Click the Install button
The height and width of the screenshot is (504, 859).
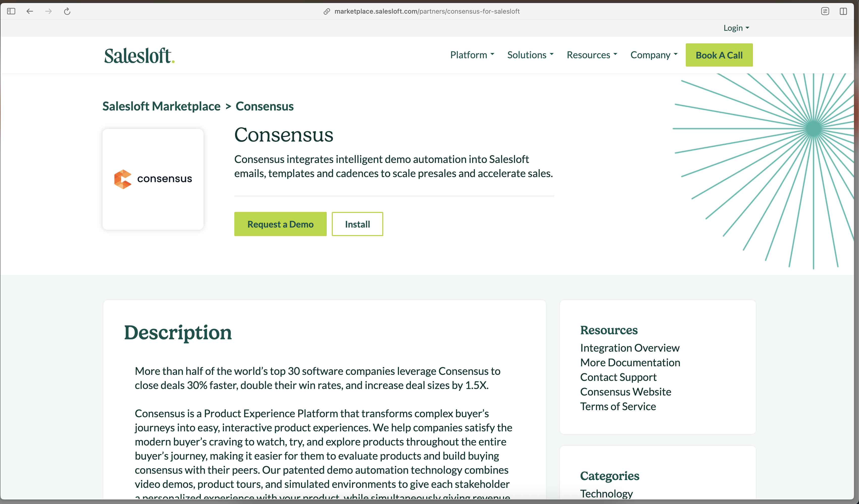357,224
